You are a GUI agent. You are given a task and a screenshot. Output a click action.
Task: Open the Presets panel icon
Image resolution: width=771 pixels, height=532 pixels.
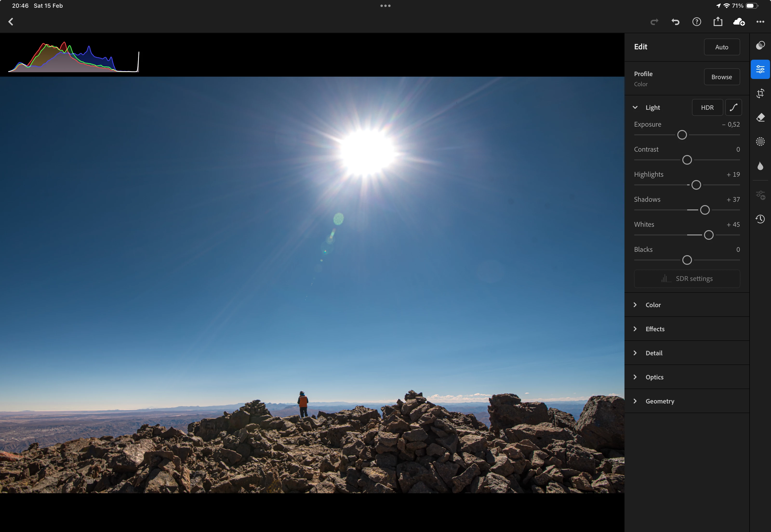pyautogui.click(x=760, y=45)
